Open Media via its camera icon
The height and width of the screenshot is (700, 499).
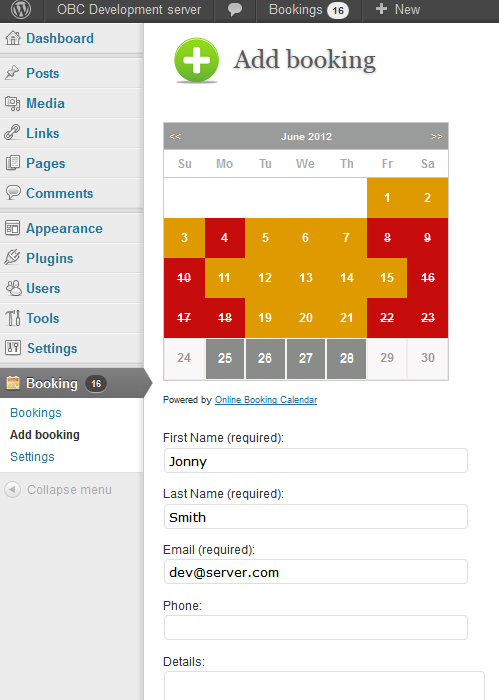(13, 103)
